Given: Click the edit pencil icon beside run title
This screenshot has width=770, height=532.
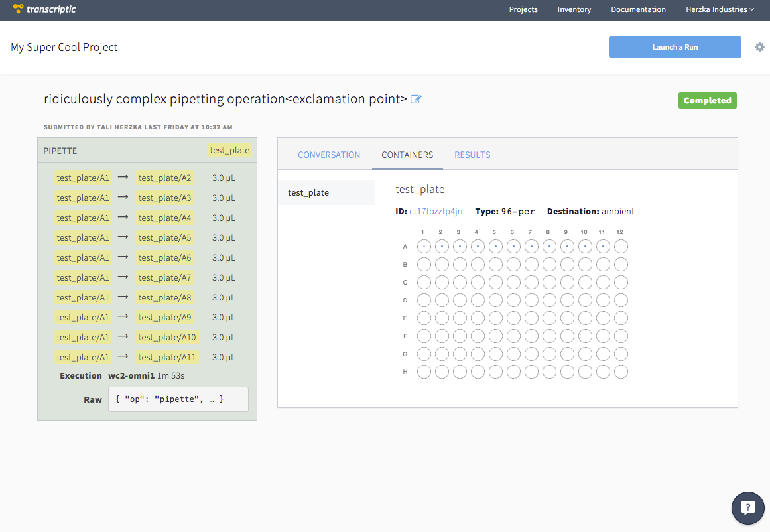Looking at the screenshot, I should [x=416, y=100].
